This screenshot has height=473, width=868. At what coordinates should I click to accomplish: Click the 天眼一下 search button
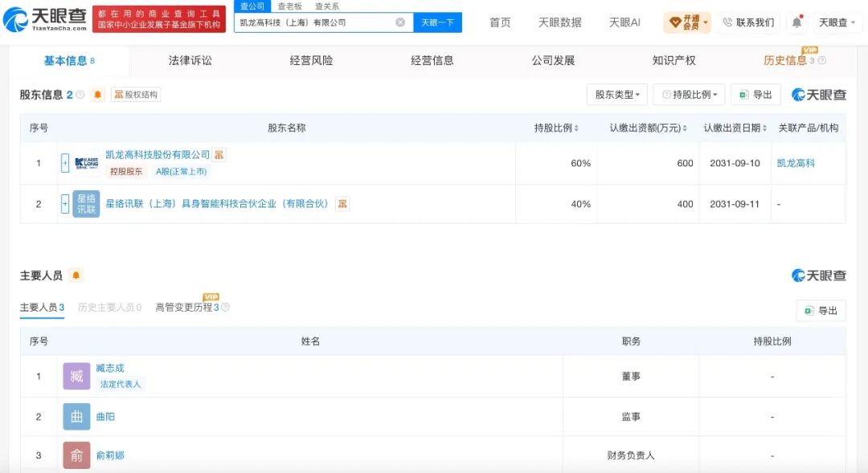coord(437,22)
